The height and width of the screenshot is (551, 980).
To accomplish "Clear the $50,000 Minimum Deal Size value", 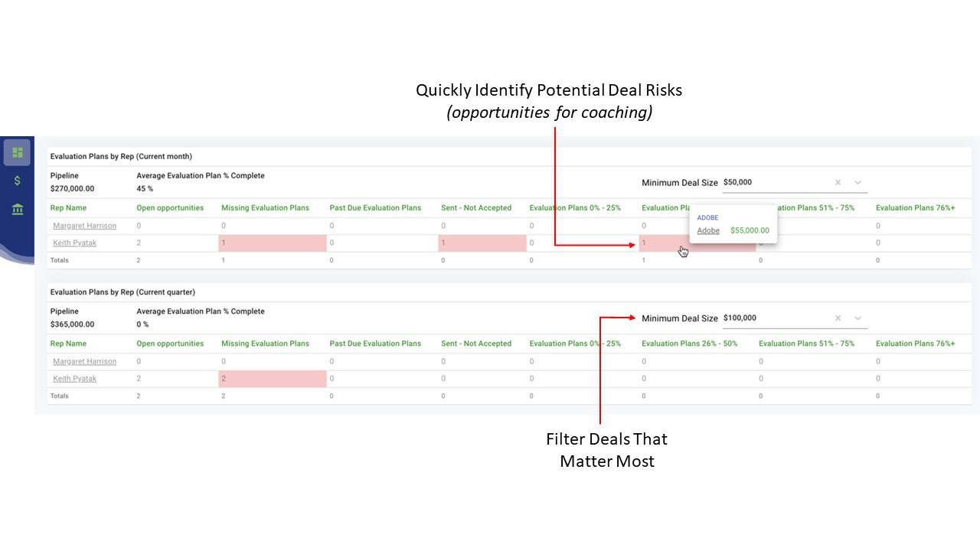I will coord(838,183).
